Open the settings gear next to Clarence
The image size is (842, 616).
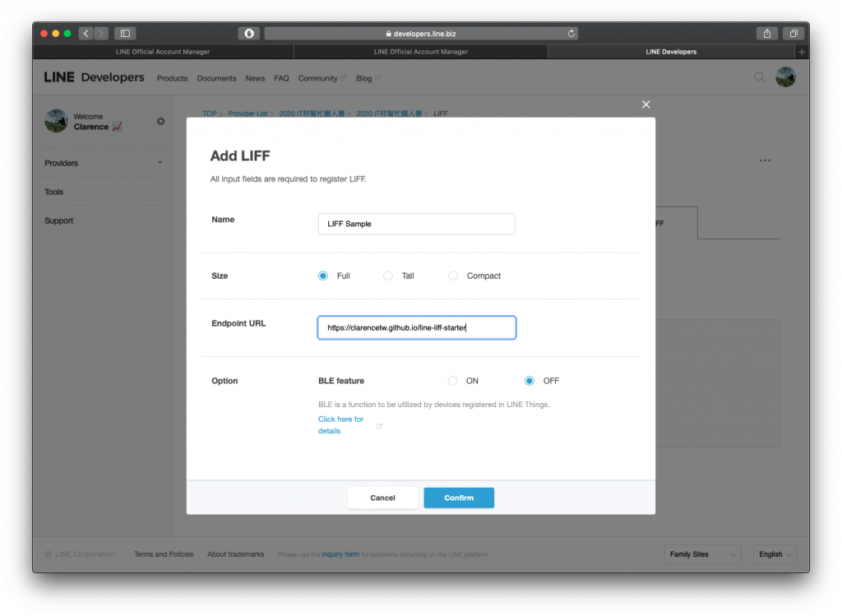point(160,122)
